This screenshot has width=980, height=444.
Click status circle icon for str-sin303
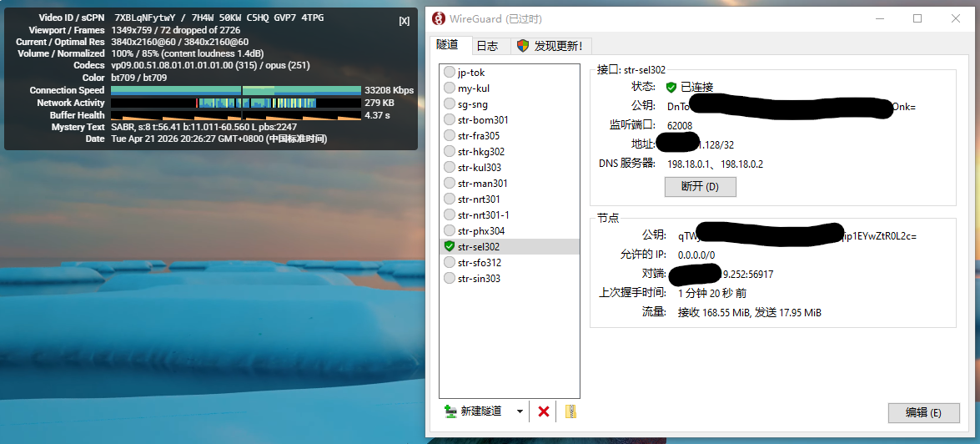pyautogui.click(x=449, y=278)
